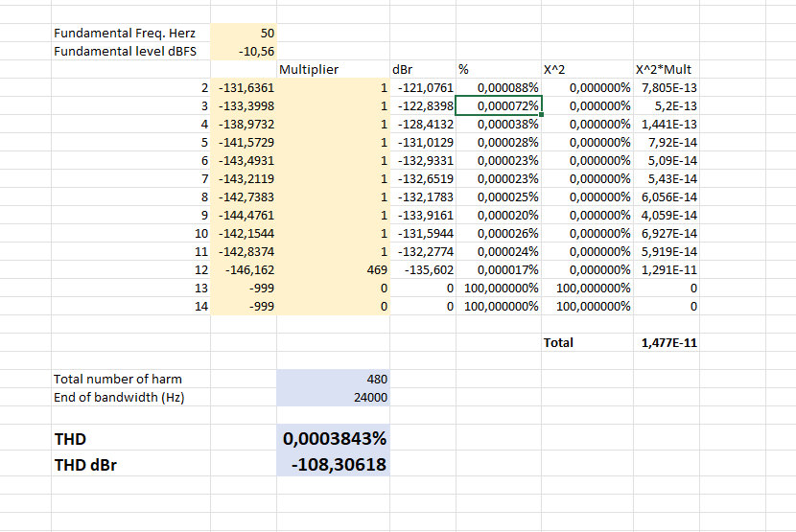The image size is (796, 532).
Task: Click the fundamental level value -10,56
Action: pos(244,51)
